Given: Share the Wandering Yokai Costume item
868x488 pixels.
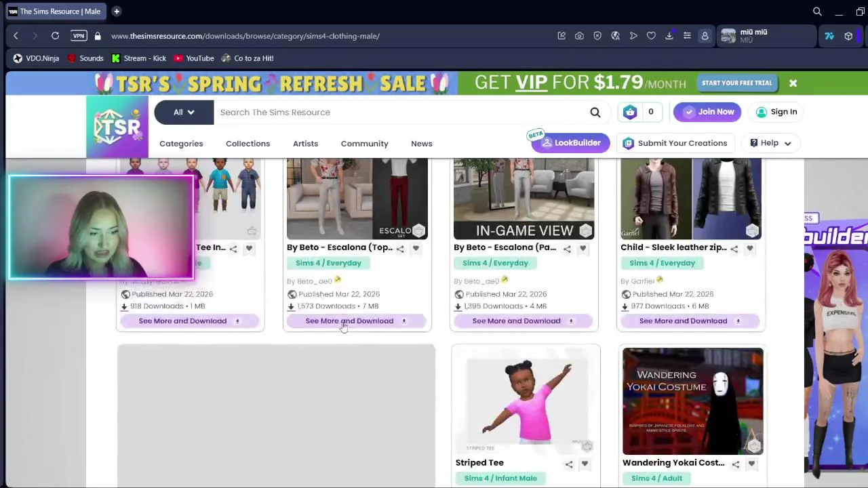Looking at the screenshot, I should point(736,464).
